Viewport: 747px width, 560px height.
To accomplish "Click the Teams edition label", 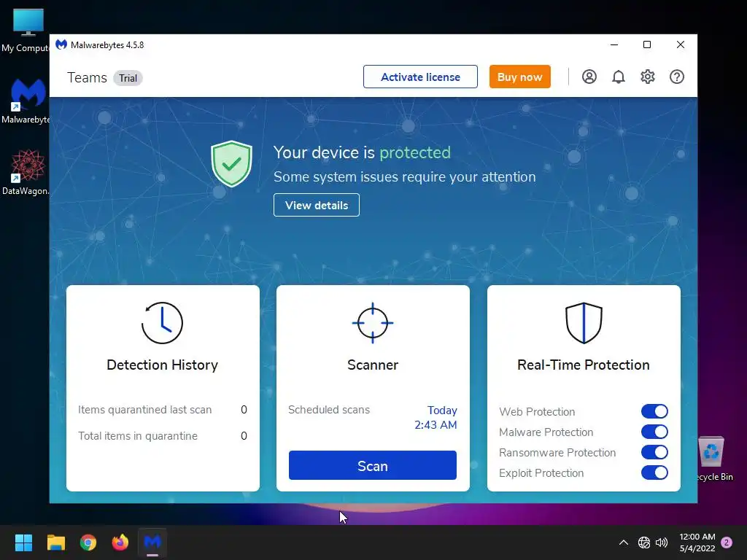I will pos(87,77).
